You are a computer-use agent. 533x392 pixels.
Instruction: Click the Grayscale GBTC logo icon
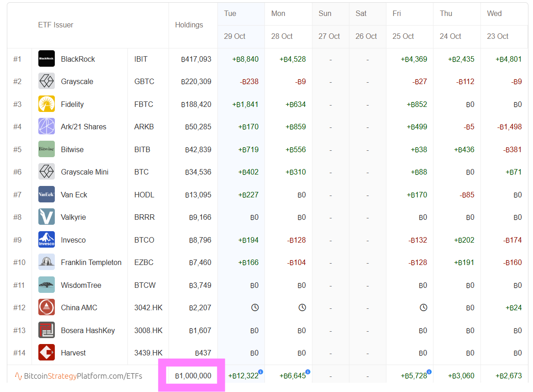click(x=47, y=81)
